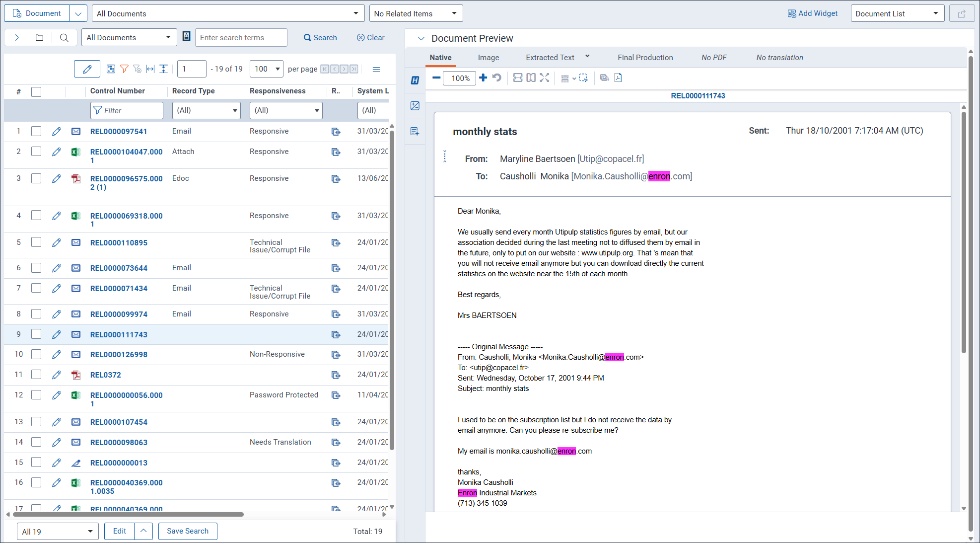Click the Search button
Screen dimensions: 980x543
(320, 37)
